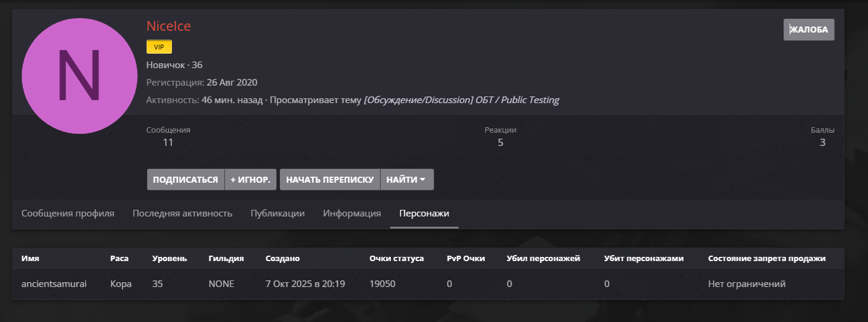
Task: Click the ancientsamurai character name
Action: click(54, 283)
